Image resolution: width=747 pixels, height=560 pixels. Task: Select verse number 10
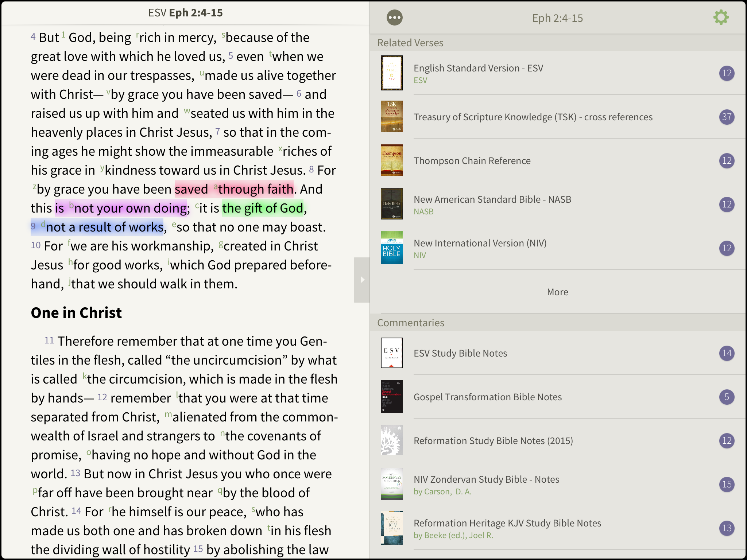click(x=35, y=245)
